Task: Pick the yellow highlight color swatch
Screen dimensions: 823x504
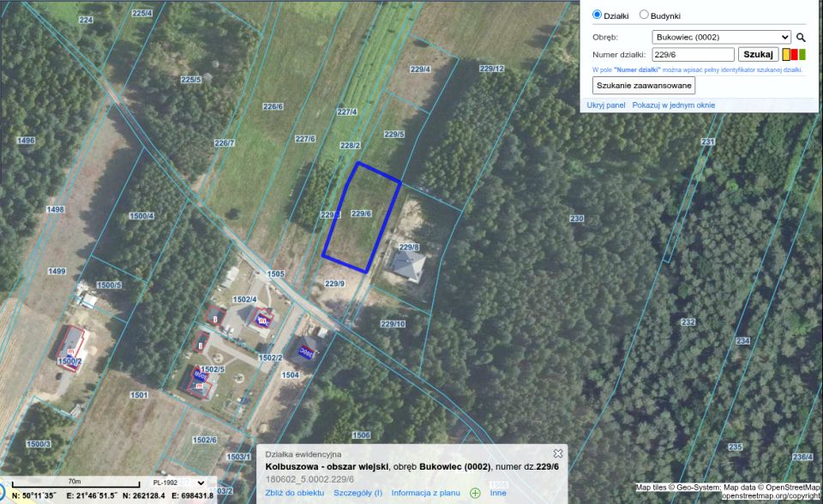Action: point(786,55)
